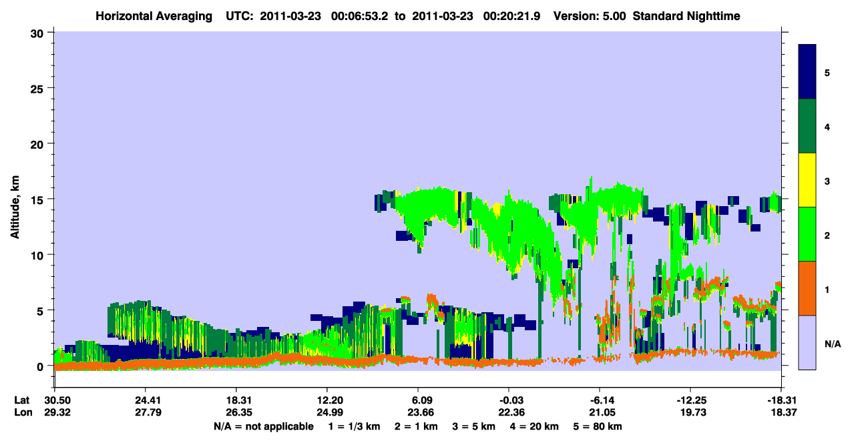Click the yellow colorbar segment labeled 3
The width and height of the screenshot is (868, 445).
(807, 180)
